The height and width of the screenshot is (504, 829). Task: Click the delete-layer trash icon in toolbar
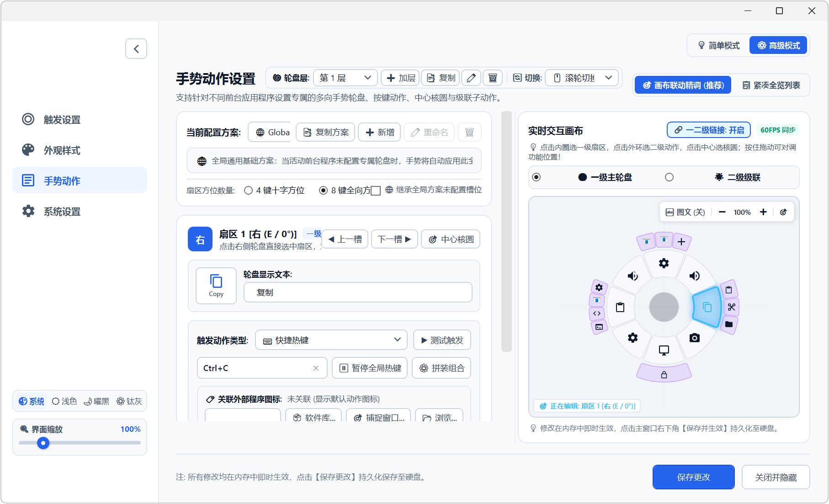click(493, 78)
